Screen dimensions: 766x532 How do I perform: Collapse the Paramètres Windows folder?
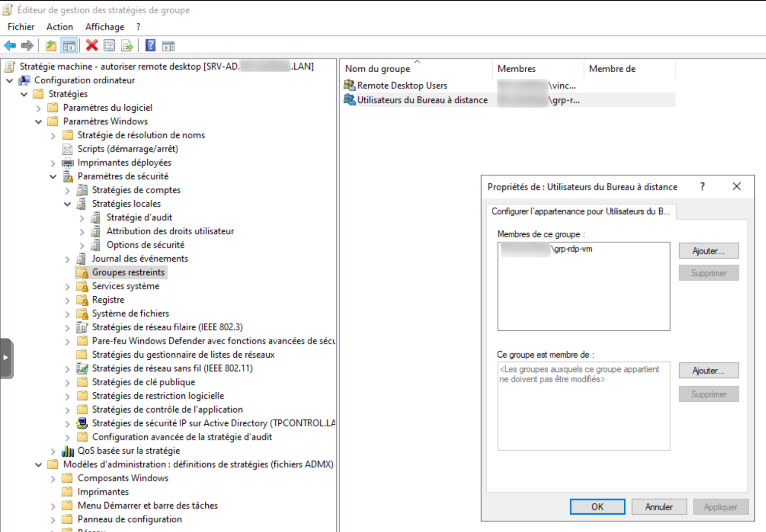pos(39,122)
